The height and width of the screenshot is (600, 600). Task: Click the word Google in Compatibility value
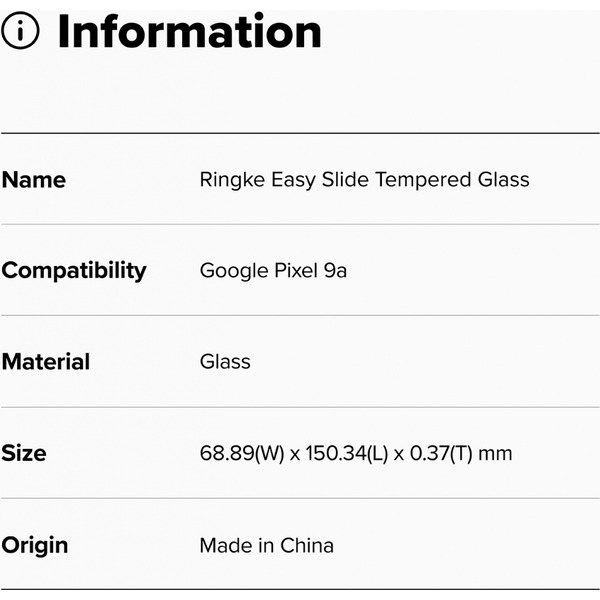[233, 271]
